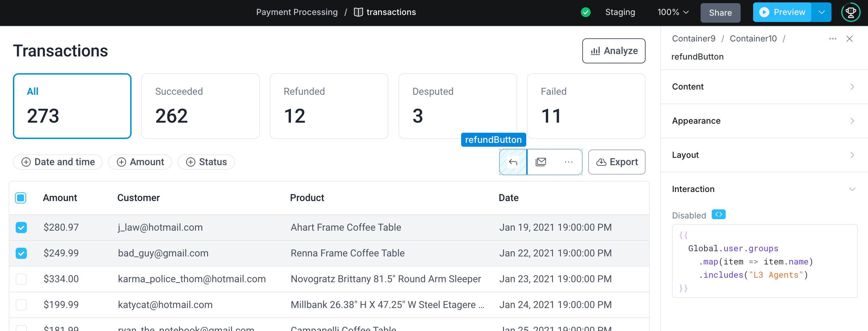The width and height of the screenshot is (868, 331).
Task: Click the Export button
Action: [x=616, y=162]
